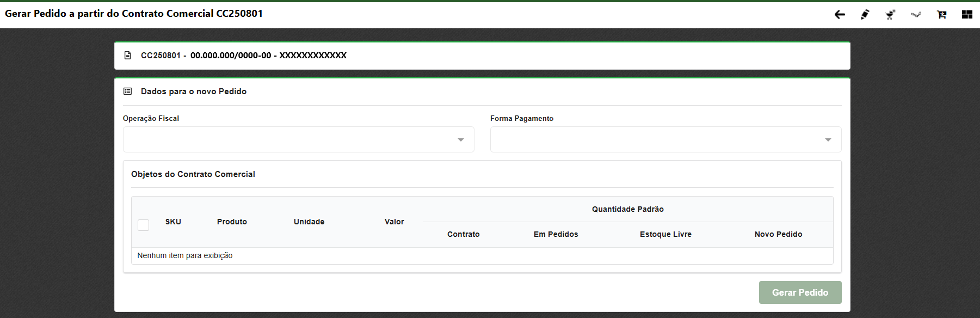This screenshot has width=980, height=318.
Task: Expand the Operação Fiscal dropdown arrow
Action: pyautogui.click(x=461, y=140)
